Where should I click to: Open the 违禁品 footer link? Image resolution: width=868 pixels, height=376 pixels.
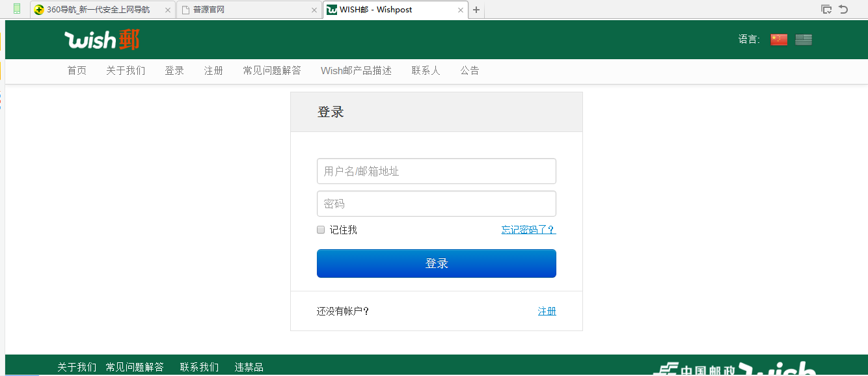coord(249,368)
